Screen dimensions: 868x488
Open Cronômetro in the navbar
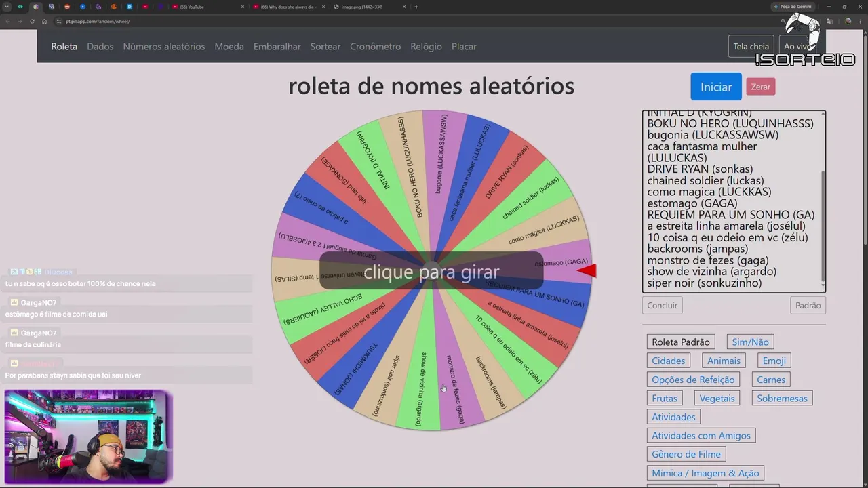click(x=376, y=47)
